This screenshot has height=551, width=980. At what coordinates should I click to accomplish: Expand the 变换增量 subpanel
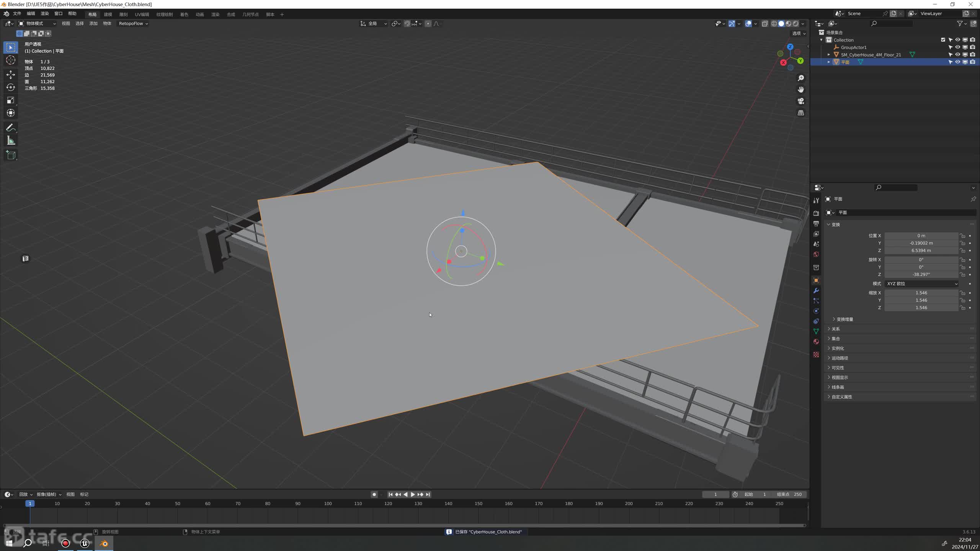[844, 319]
